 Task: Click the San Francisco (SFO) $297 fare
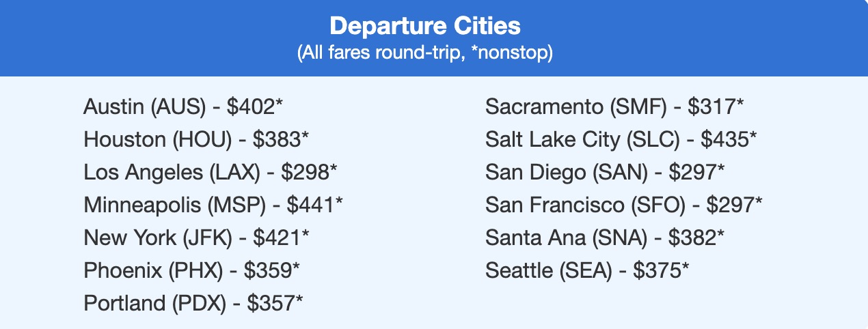(x=624, y=205)
